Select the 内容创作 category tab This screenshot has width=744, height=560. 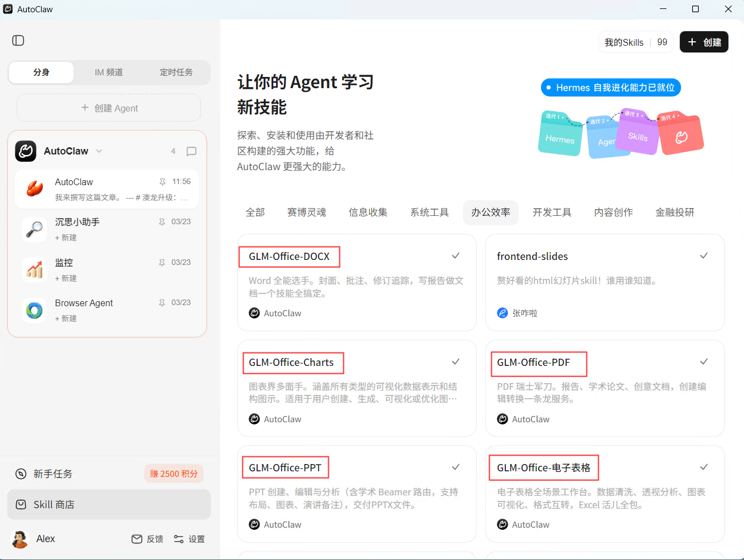[x=613, y=213]
